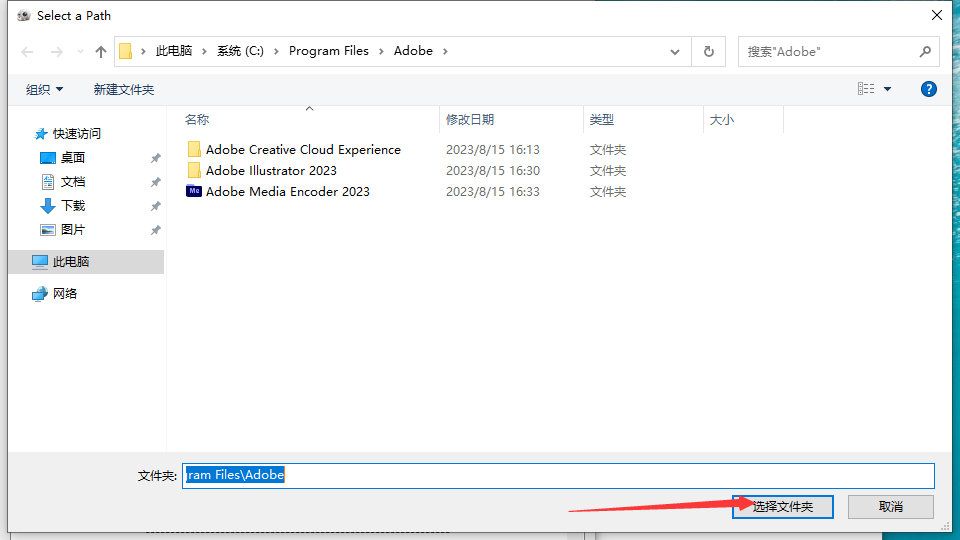Open 文档 in quick access

(x=73, y=182)
